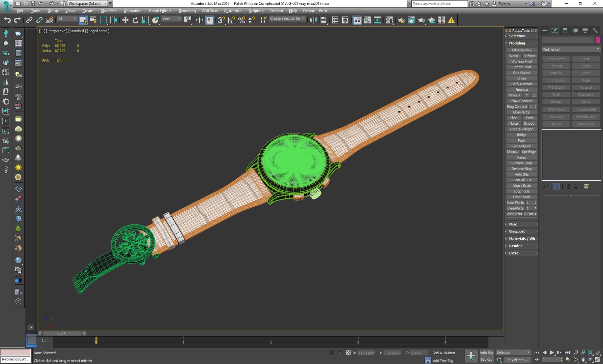Toggle Angle Snap
This screenshot has width=603, height=364.
click(x=231, y=20)
